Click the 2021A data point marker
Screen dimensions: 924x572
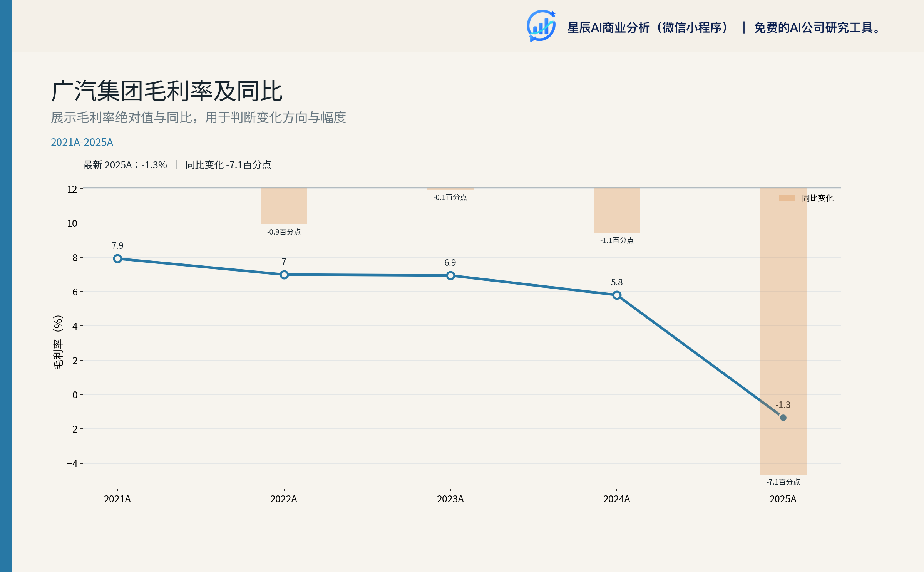(x=117, y=259)
